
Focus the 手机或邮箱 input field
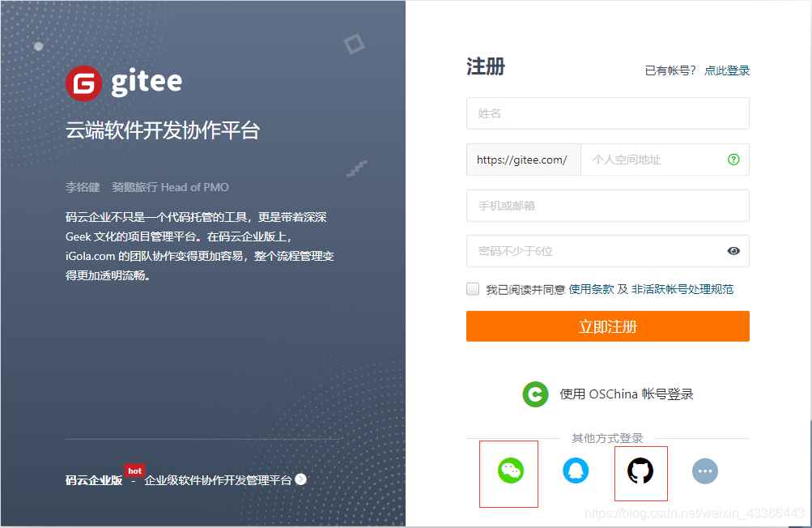click(x=607, y=206)
